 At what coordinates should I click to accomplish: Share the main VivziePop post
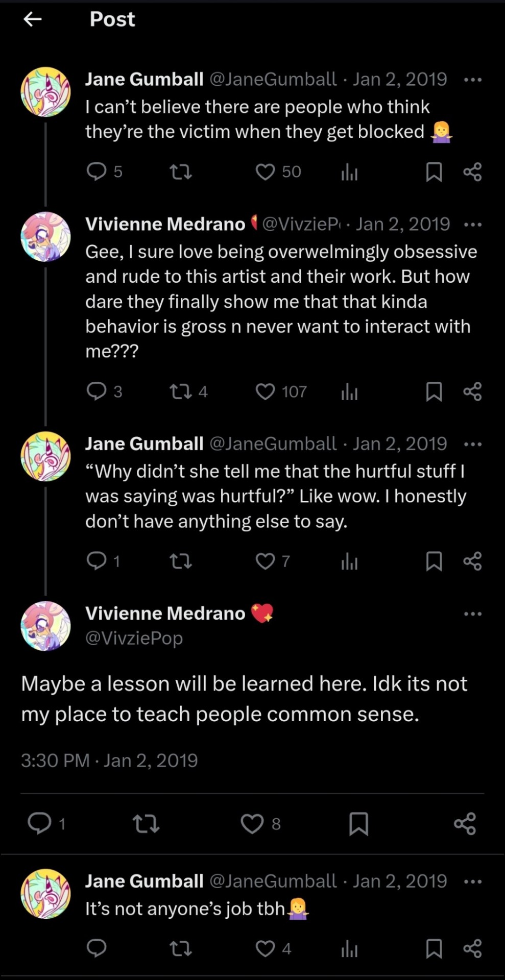point(465,824)
